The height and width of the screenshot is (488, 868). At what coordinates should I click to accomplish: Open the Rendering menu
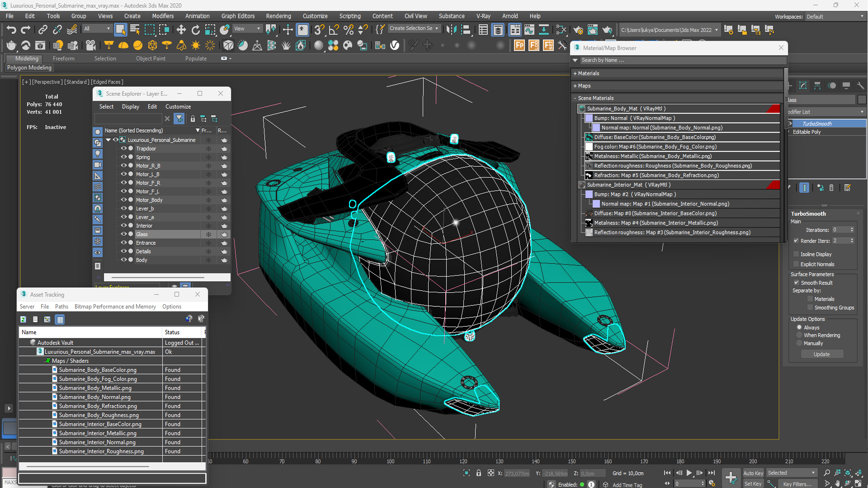click(x=278, y=16)
